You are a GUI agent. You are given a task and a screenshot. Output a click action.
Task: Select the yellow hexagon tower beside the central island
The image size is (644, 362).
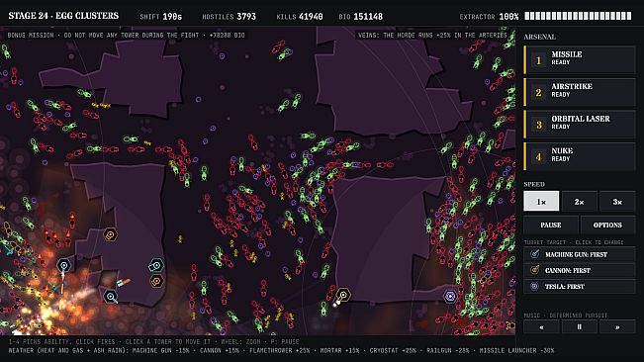coord(343,295)
